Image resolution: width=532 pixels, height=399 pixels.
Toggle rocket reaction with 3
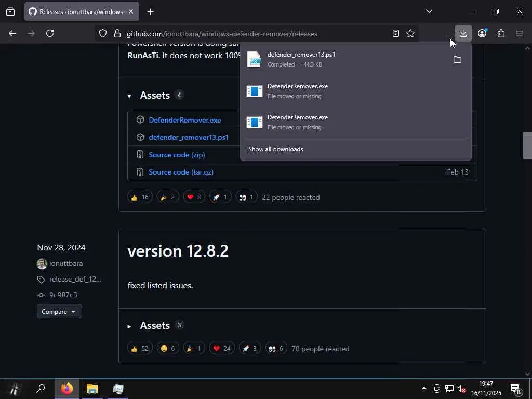(250, 349)
